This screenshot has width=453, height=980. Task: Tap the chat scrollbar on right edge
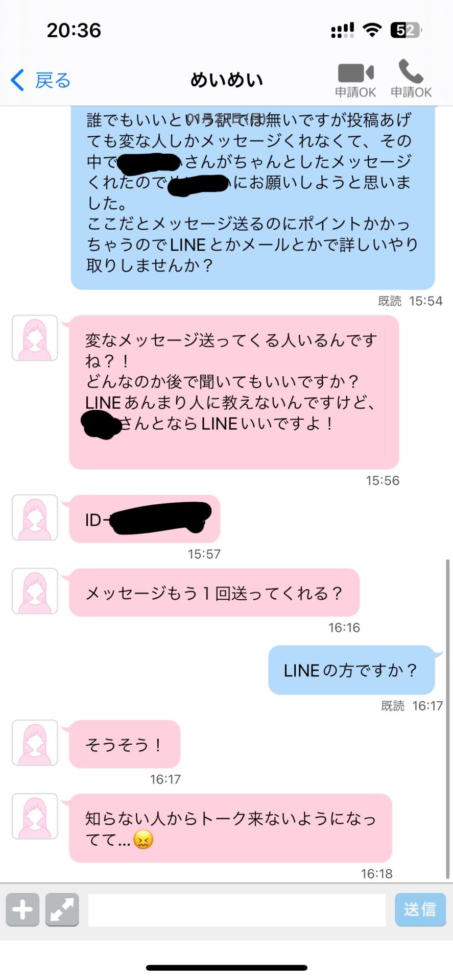pos(448,719)
